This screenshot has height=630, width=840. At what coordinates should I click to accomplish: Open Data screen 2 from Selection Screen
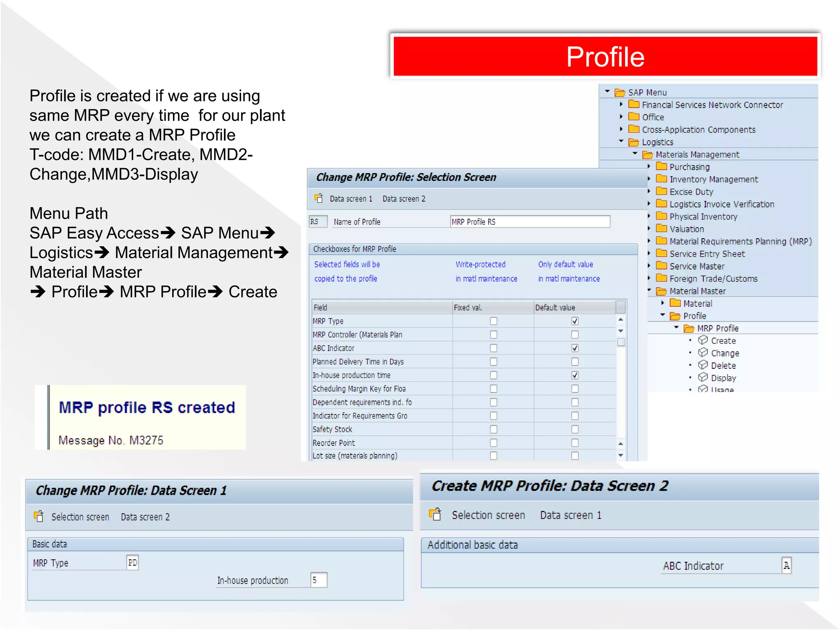coord(404,199)
